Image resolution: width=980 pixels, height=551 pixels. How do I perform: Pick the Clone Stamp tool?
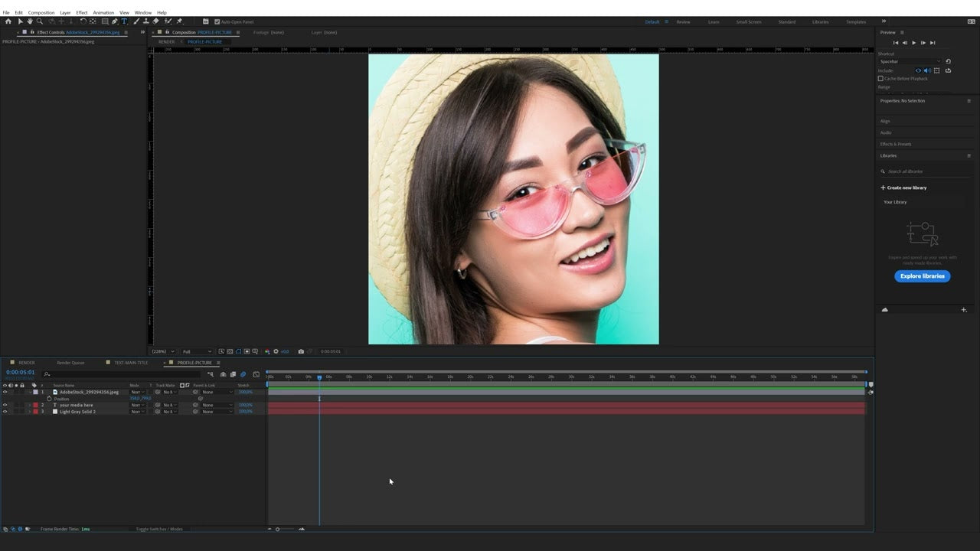coord(145,21)
